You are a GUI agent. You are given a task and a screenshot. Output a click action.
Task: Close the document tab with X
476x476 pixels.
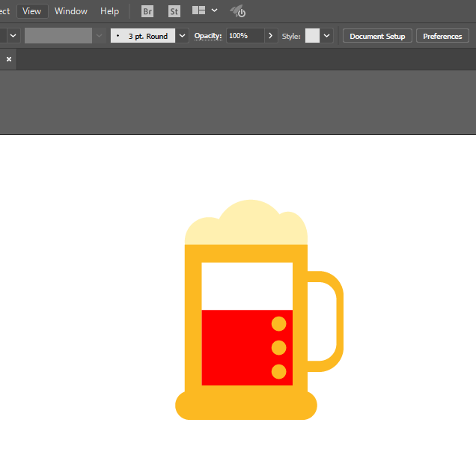pyautogui.click(x=9, y=59)
